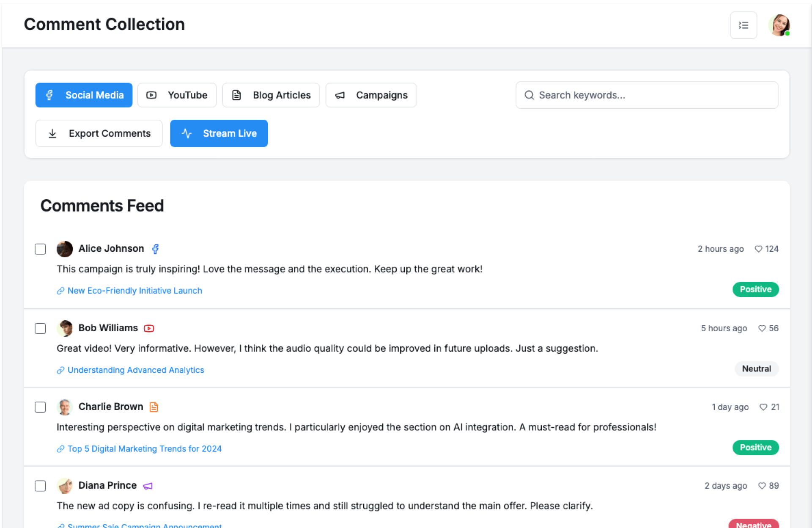Click heart icon on Bob Williams' comment
The height and width of the screenshot is (528, 812).
point(762,328)
